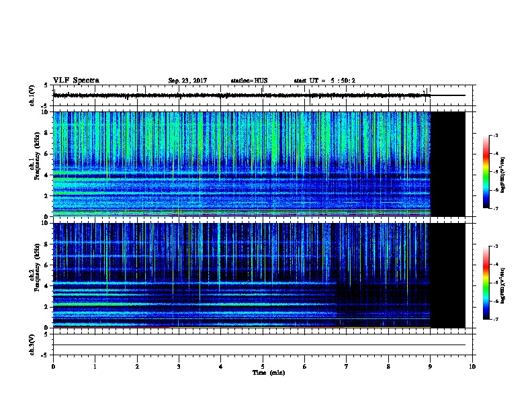The height and width of the screenshot is (411, 532).
Task: Click the black no-data region of ch.1 spectrogram
Action: pos(448,164)
